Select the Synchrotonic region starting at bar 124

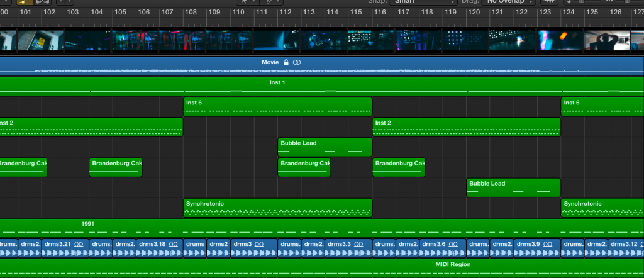click(602, 208)
